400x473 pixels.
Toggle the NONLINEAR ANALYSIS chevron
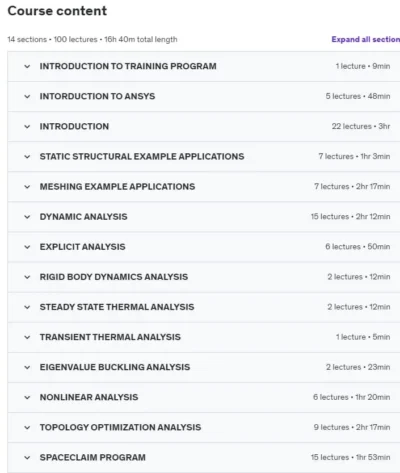point(27,398)
